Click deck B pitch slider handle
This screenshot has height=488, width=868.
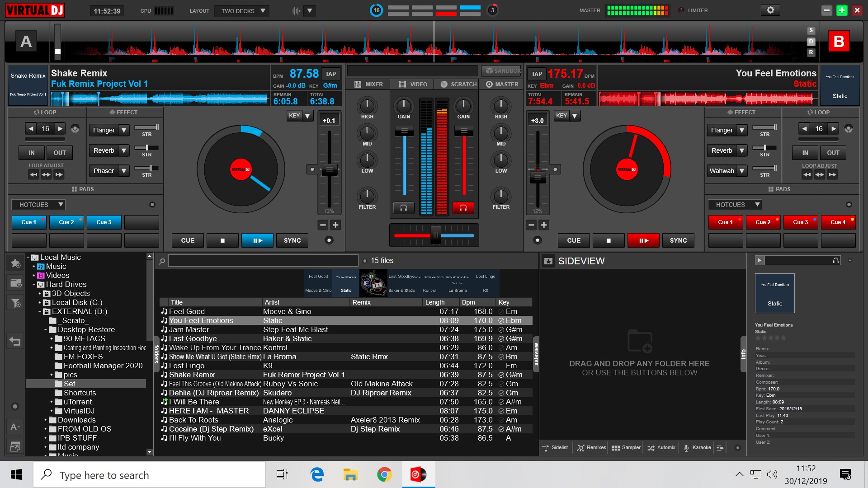click(x=538, y=177)
